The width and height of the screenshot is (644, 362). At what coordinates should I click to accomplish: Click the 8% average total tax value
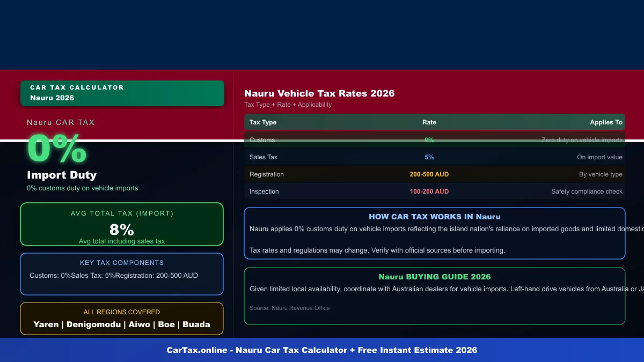coord(122,230)
